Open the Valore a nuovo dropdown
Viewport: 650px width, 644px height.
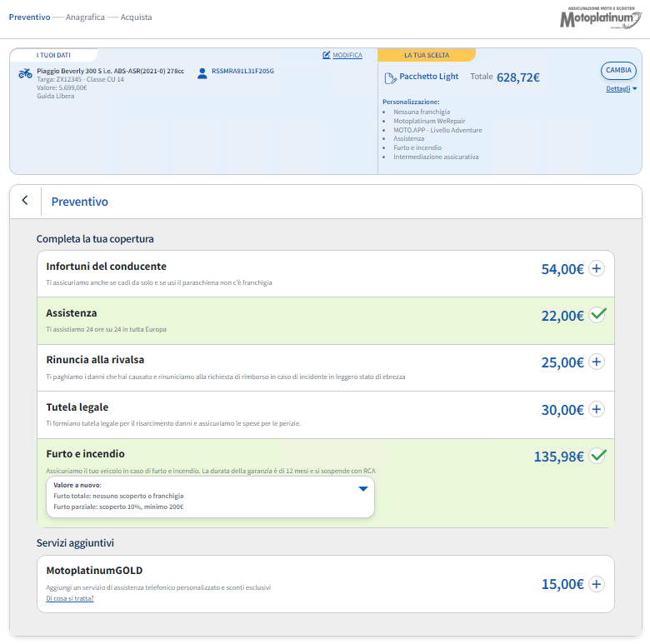pos(210,497)
